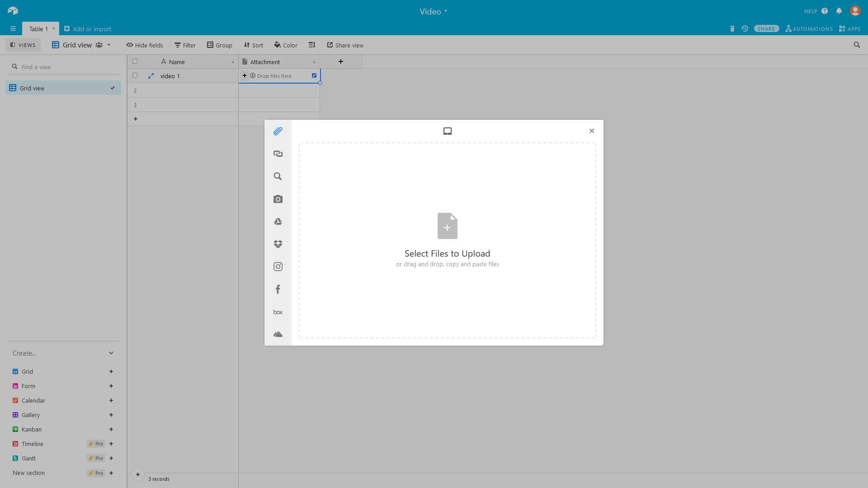Select Instagram as upload source
868x488 pixels.
[278, 267]
